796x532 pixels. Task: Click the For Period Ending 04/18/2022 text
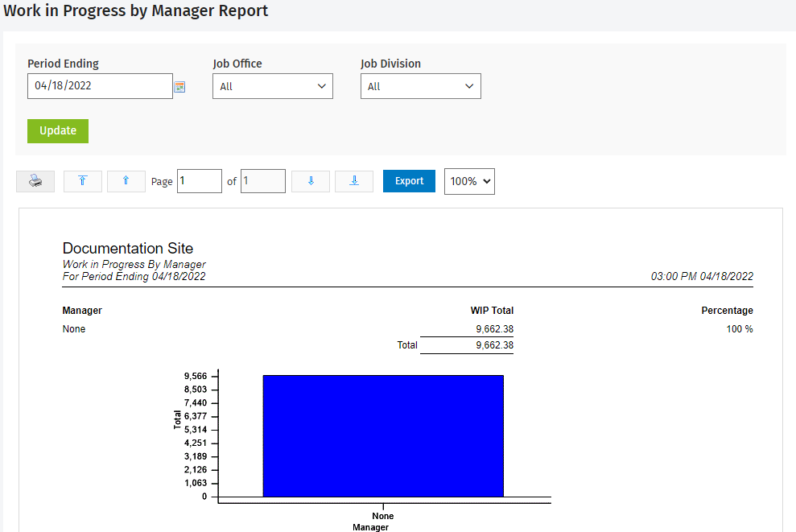[x=134, y=276]
